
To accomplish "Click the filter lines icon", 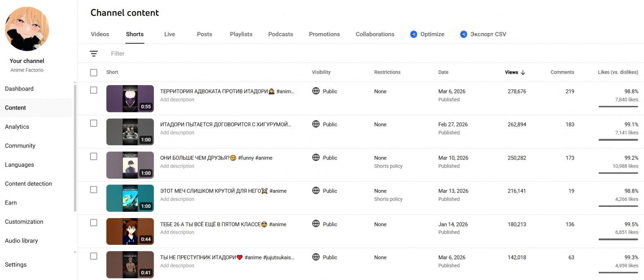I will pyautogui.click(x=94, y=54).
